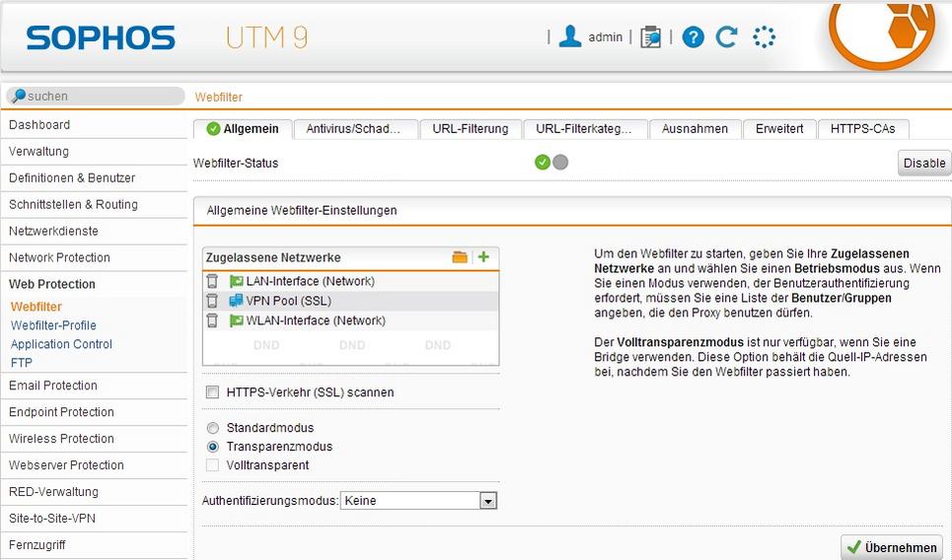Open Dashboard in the sidebar

click(94, 125)
